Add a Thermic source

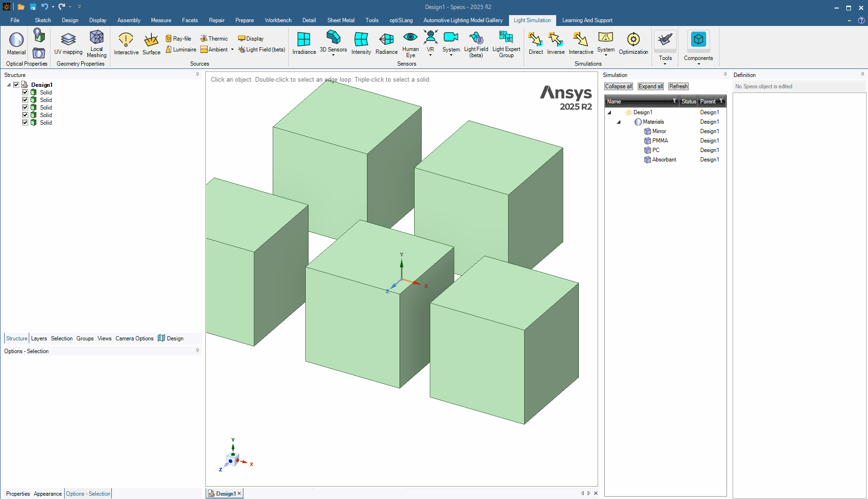point(214,39)
